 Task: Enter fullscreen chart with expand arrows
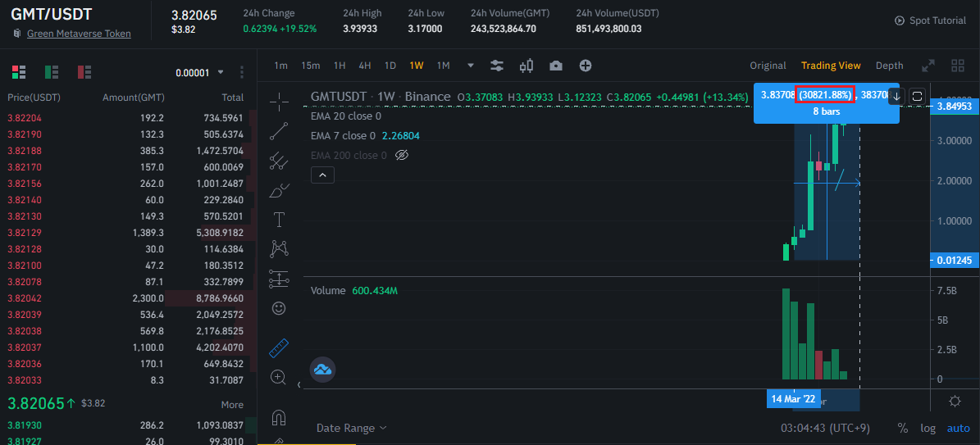pyautogui.click(x=929, y=66)
